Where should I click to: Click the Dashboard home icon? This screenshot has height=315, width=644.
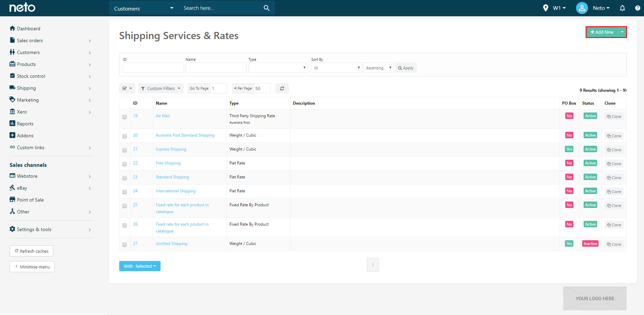(13, 28)
